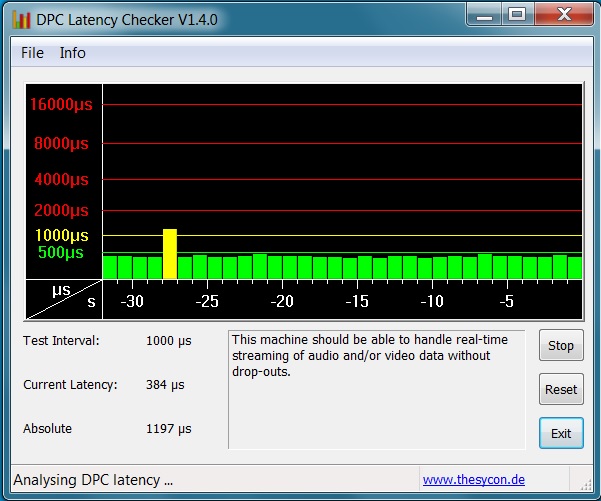Minimize the DPC Latency Checker window
Image resolution: width=601 pixels, height=501 pixels.
coord(484,15)
